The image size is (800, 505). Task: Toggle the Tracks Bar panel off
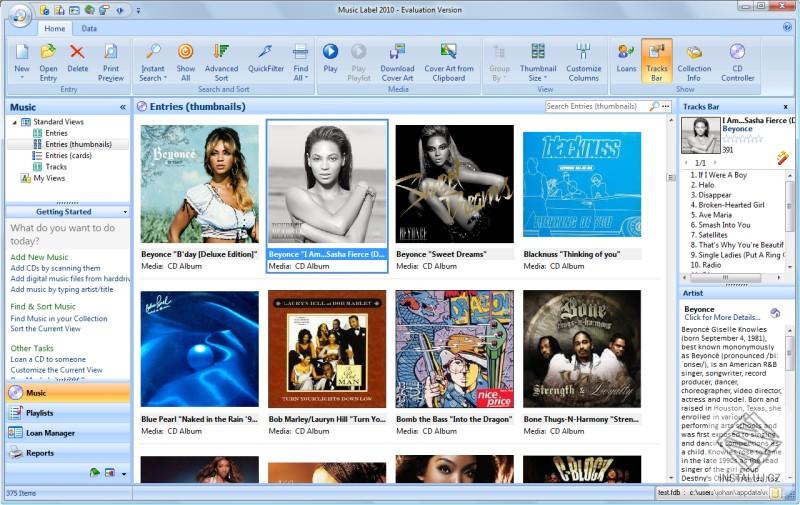(656, 59)
